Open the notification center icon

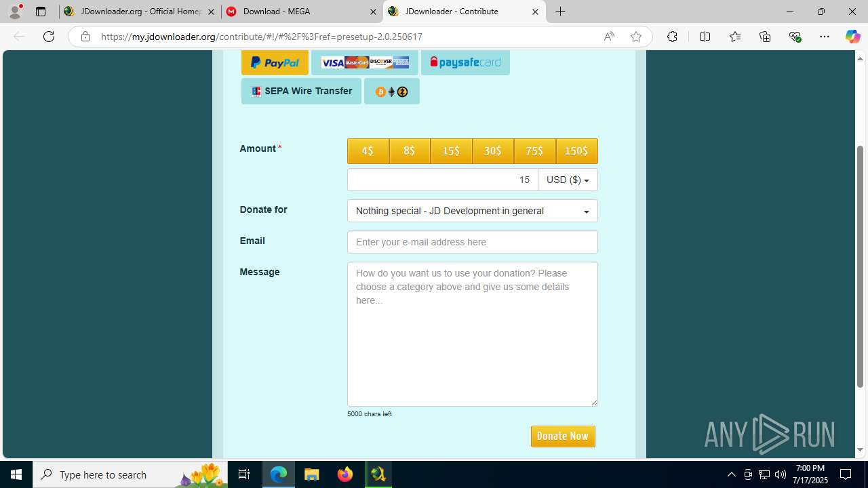coord(846,474)
